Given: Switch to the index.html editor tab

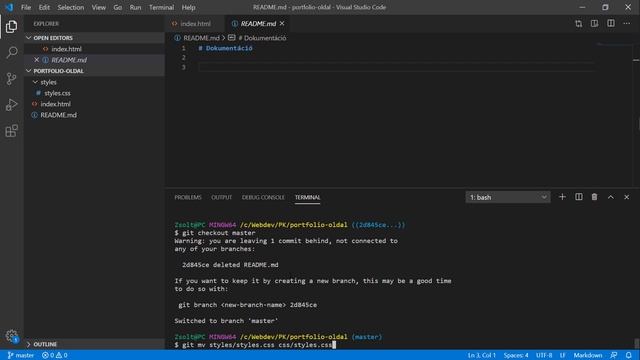Looking at the screenshot, I should pyautogui.click(x=195, y=24).
